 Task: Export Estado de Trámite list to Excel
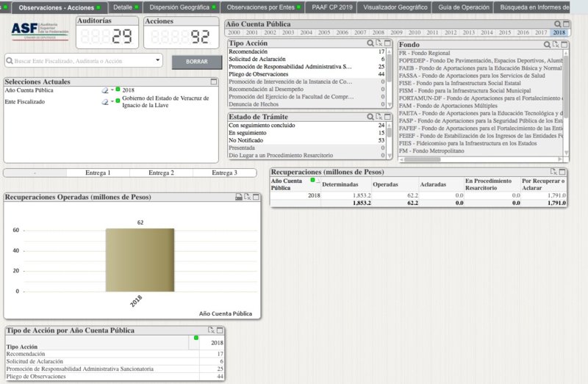379,117
